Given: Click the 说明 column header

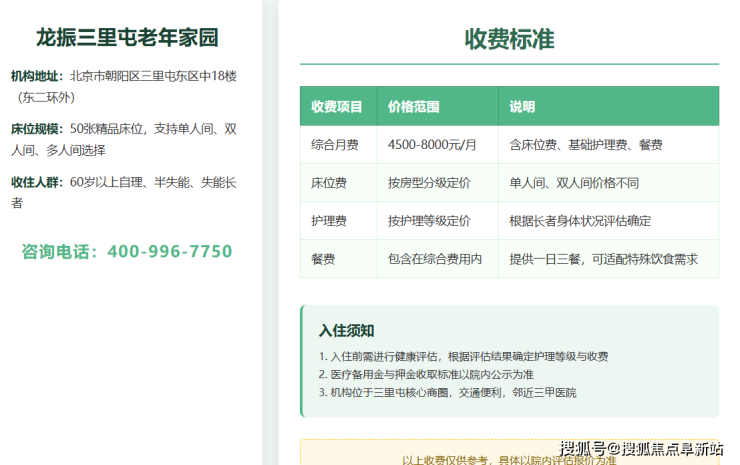Looking at the screenshot, I should [522, 107].
